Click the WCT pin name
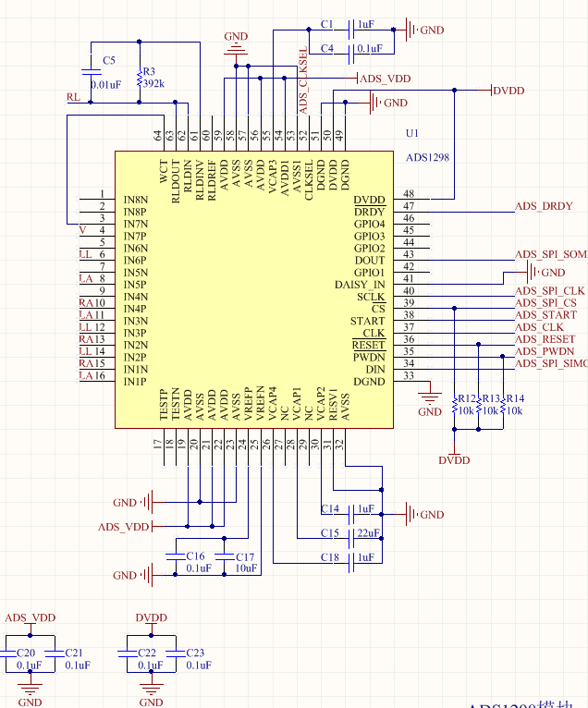Screen dimensions: 588x708 point(164,171)
